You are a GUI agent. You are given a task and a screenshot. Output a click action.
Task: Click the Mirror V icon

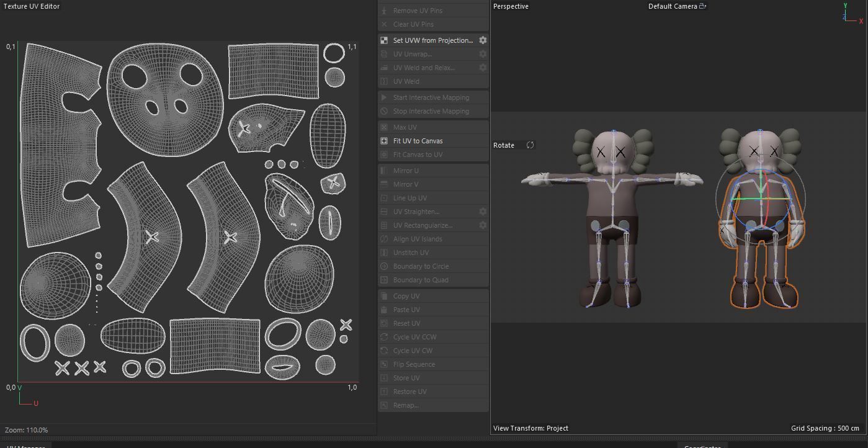[384, 184]
